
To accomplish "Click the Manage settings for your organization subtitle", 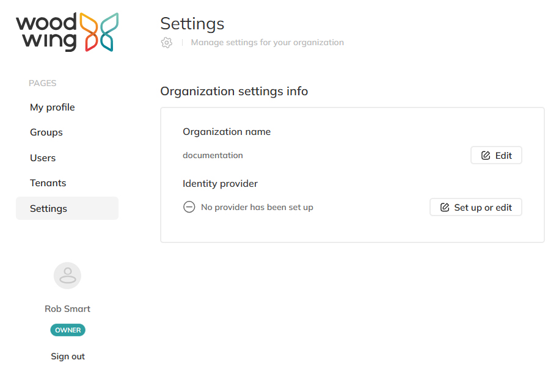I will 268,42.
